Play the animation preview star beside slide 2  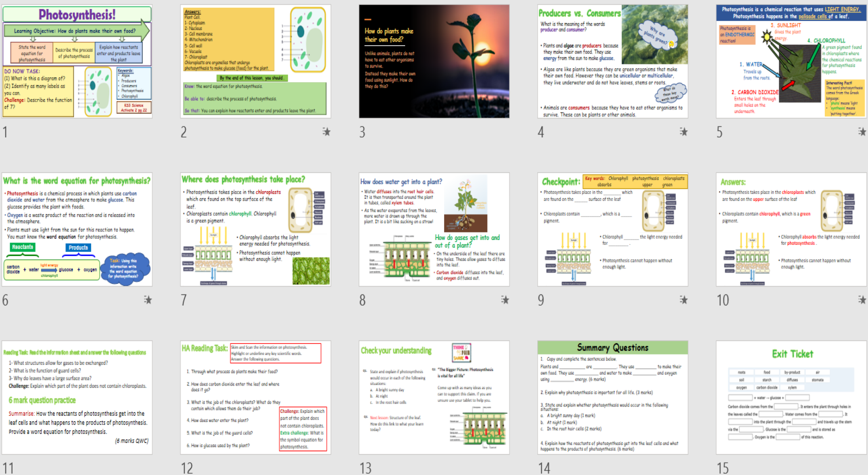click(326, 132)
